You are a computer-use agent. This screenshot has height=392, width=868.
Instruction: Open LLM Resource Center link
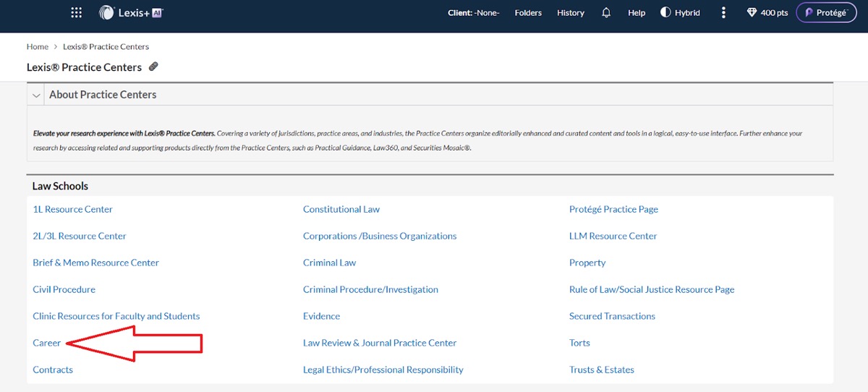[x=613, y=236]
